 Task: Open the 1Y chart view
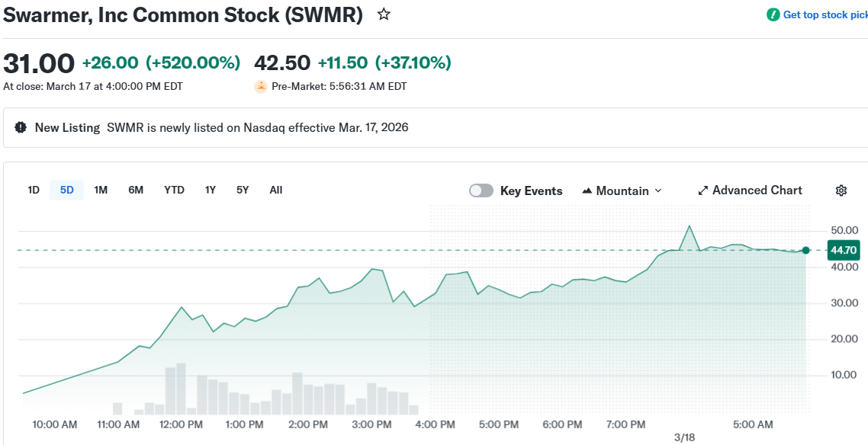coord(211,190)
